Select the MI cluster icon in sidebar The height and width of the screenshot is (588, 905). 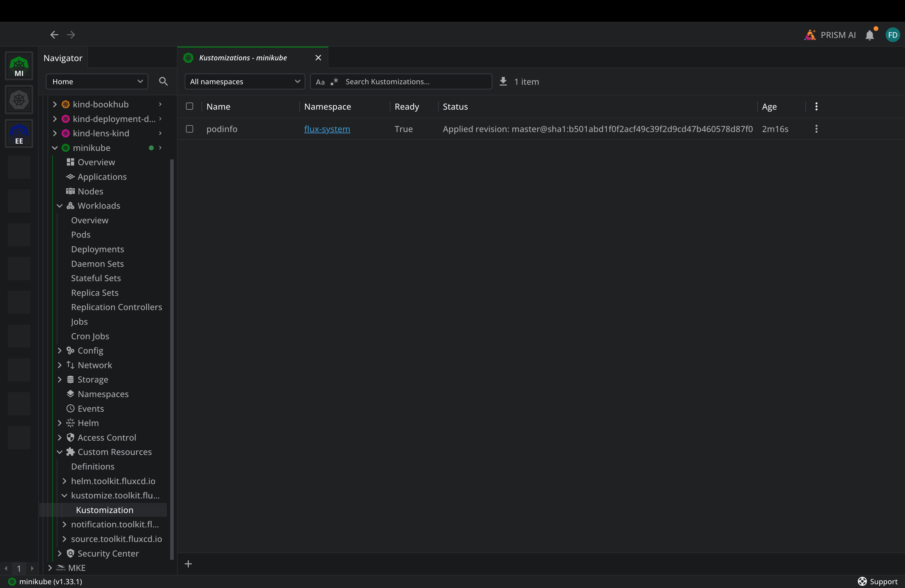point(19,65)
